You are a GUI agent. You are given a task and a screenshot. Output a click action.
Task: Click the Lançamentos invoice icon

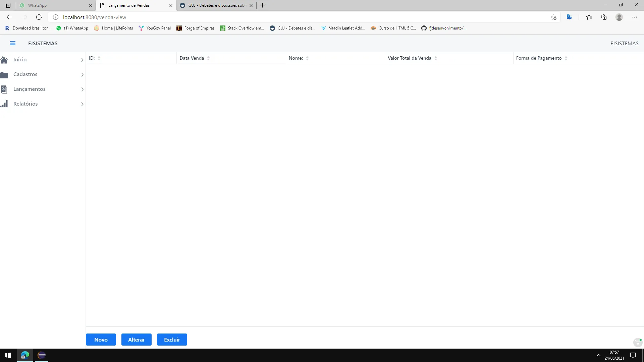pyautogui.click(x=4, y=89)
